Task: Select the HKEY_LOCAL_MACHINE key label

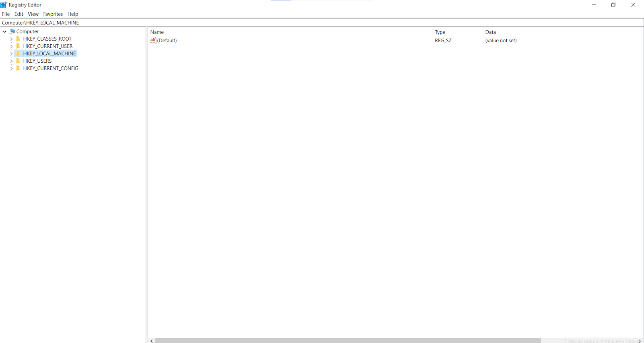Action: pyautogui.click(x=50, y=53)
